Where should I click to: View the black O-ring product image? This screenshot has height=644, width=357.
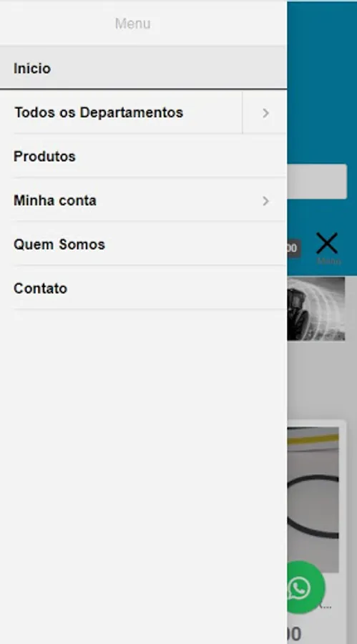click(x=313, y=497)
